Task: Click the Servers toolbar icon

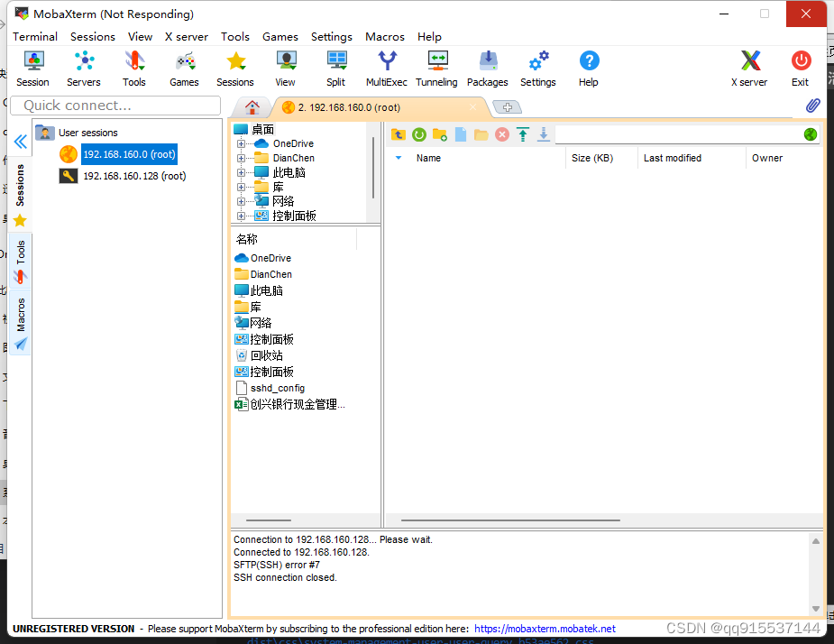Action: click(x=84, y=69)
